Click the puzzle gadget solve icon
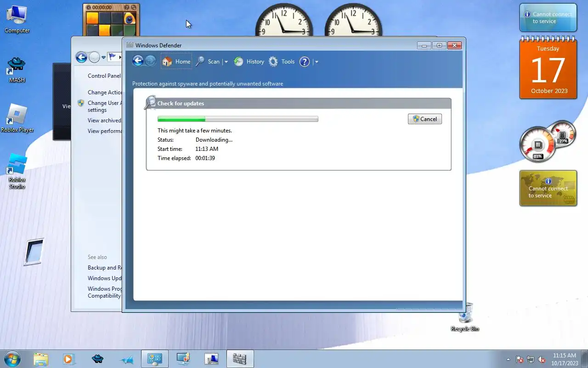 pos(134,7)
